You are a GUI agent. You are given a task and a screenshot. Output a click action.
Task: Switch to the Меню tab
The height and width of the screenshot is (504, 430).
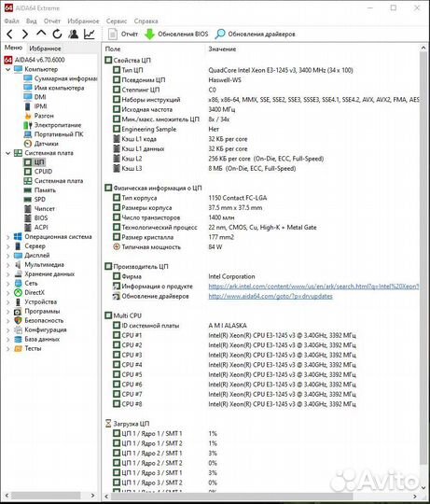tap(13, 48)
